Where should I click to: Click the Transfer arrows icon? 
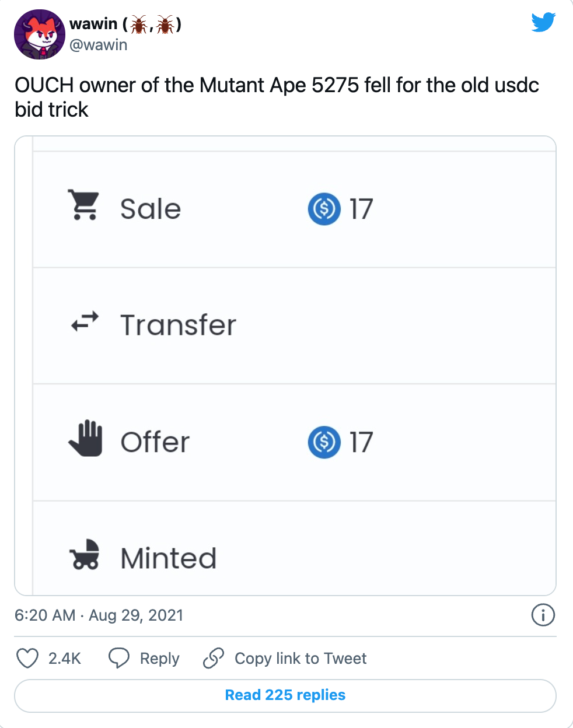tap(85, 321)
